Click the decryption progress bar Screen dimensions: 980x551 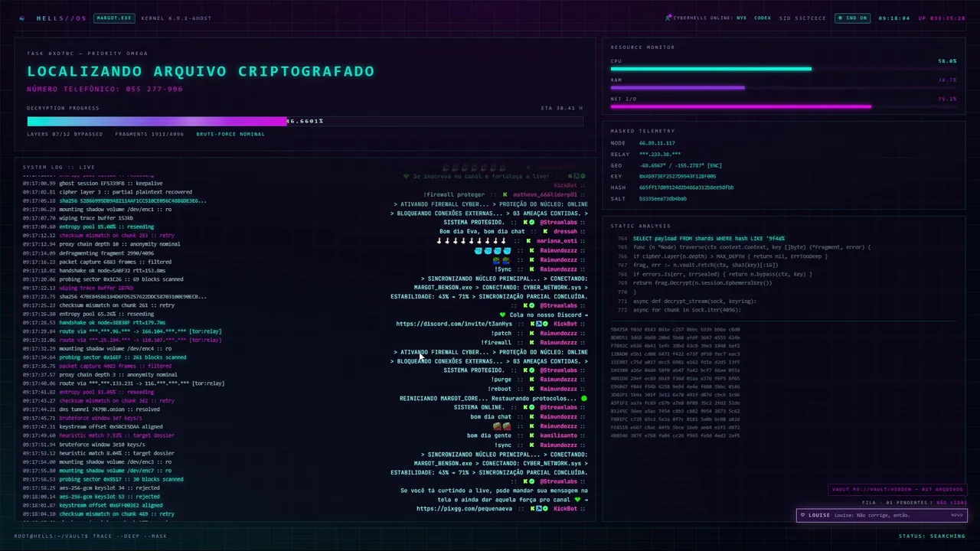[x=305, y=121]
